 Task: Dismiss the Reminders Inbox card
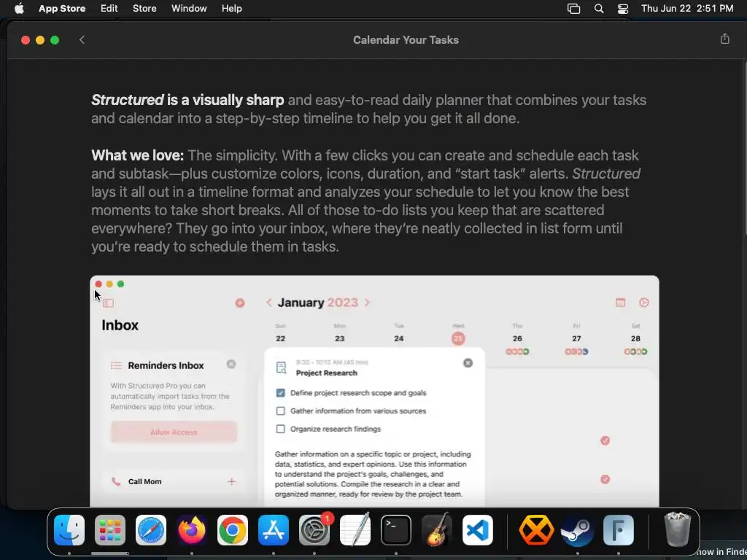click(231, 365)
